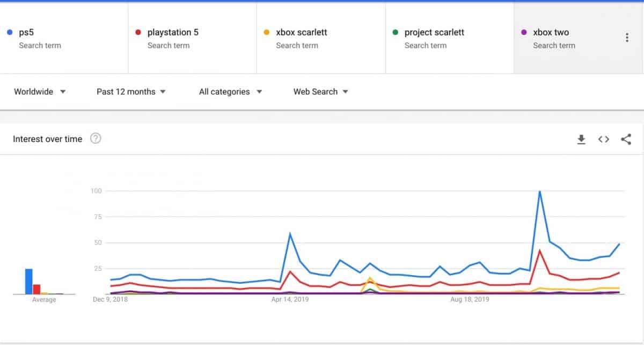Click the xbox two search term
This screenshot has height=345, width=644.
click(x=551, y=32)
